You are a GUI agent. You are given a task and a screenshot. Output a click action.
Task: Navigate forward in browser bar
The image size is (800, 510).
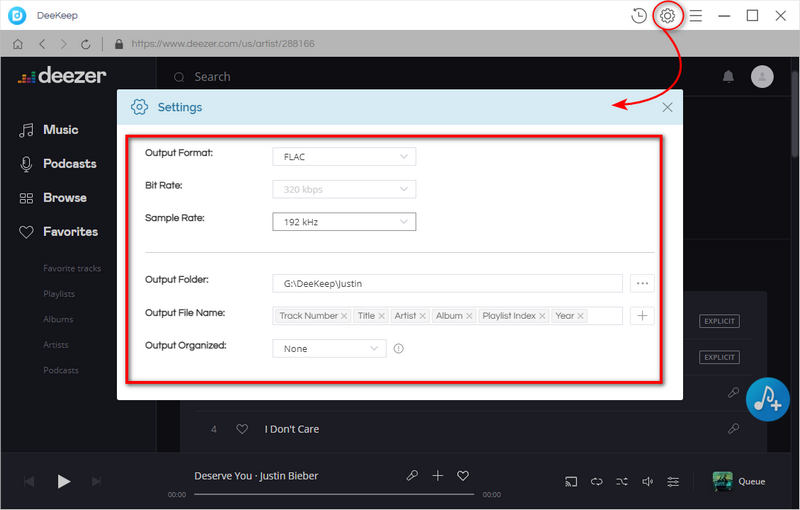(63, 44)
